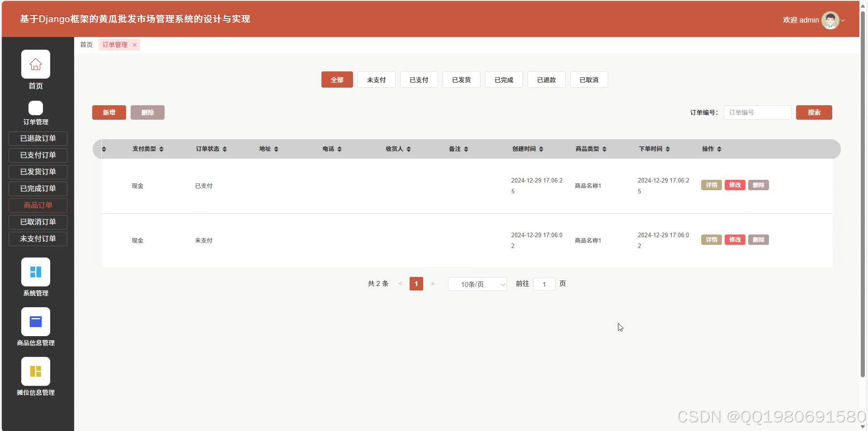Open 已发货订单 in sidebar
The height and width of the screenshot is (431, 868).
pos(38,172)
